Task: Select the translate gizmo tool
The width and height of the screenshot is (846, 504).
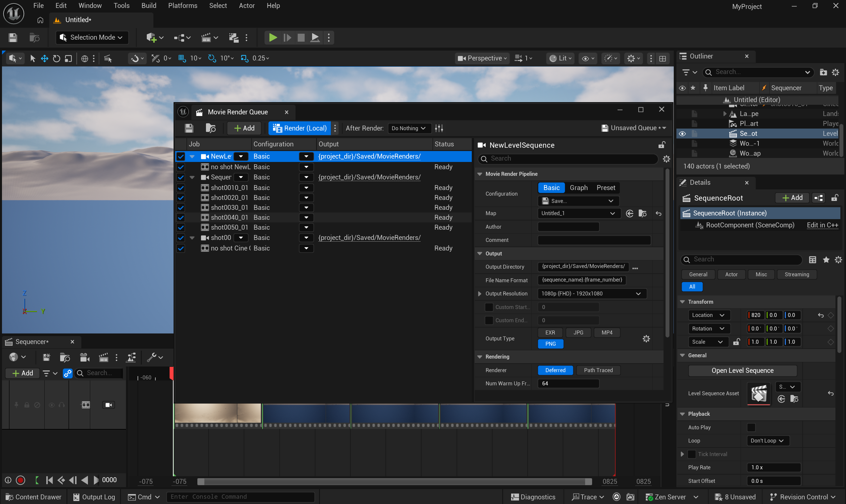Action: (x=45, y=58)
